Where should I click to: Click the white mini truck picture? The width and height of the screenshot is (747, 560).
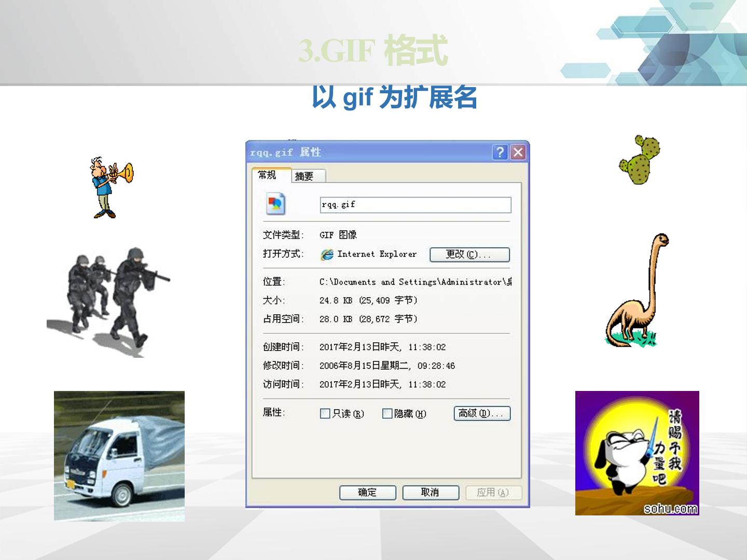[x=119, y=456]
